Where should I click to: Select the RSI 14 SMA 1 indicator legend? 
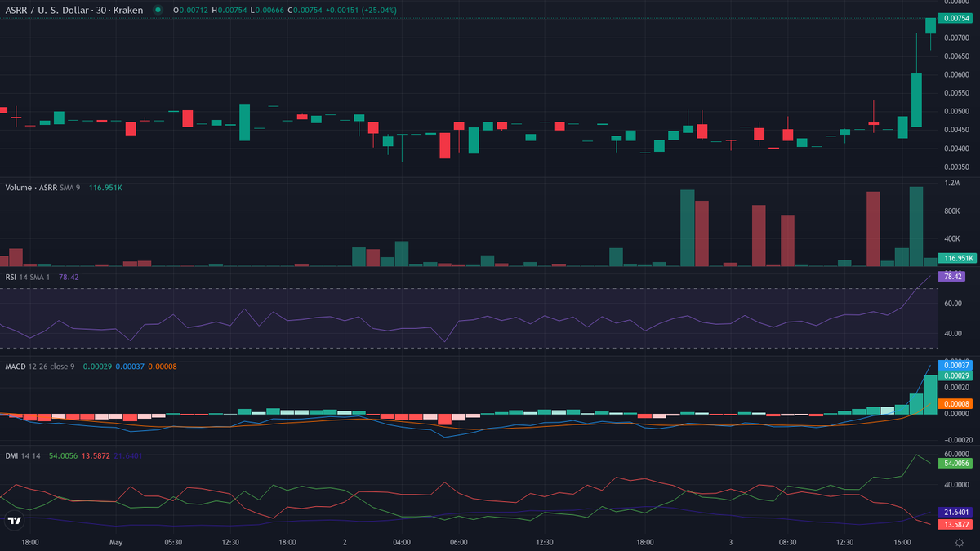click(x=29, y=277)
